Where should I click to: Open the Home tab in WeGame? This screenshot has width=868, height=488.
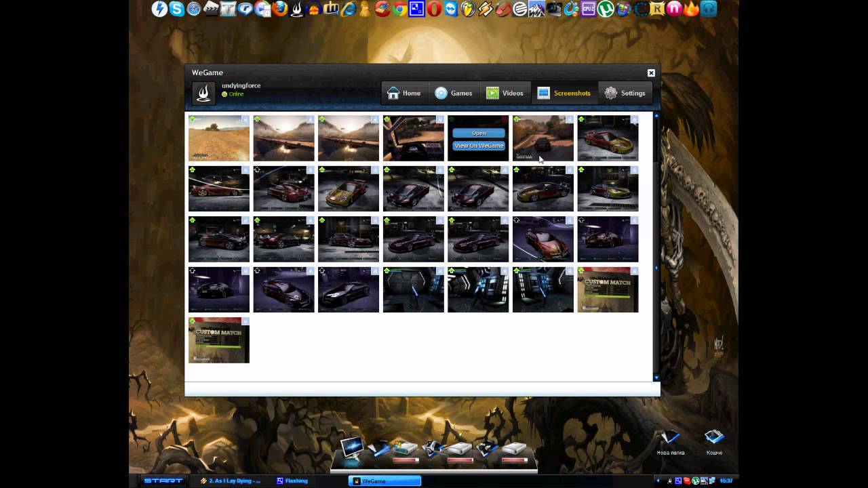[403, 94]
